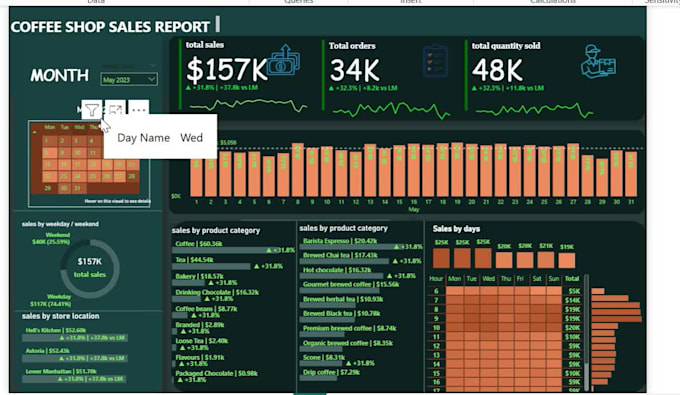680x395 pixels.
Task: Click the delivery person icon on the quantity sold card
Action: pos(598,61)
